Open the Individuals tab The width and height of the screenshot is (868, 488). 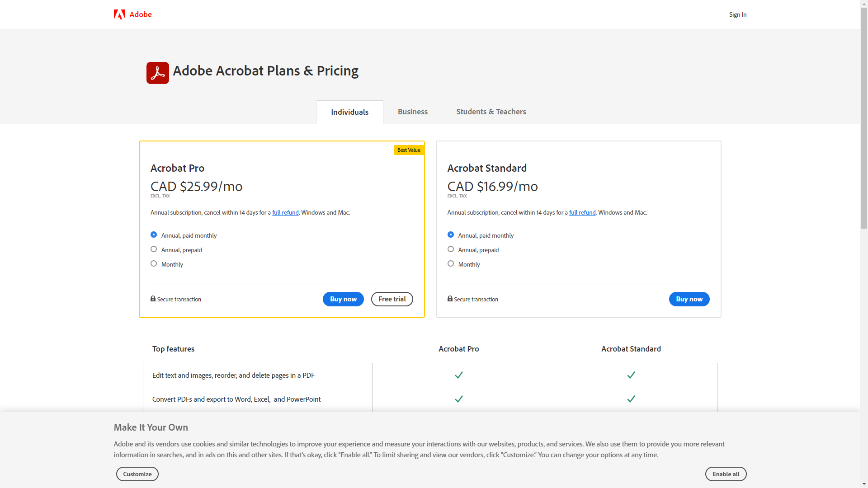click(x=349, y=112)
